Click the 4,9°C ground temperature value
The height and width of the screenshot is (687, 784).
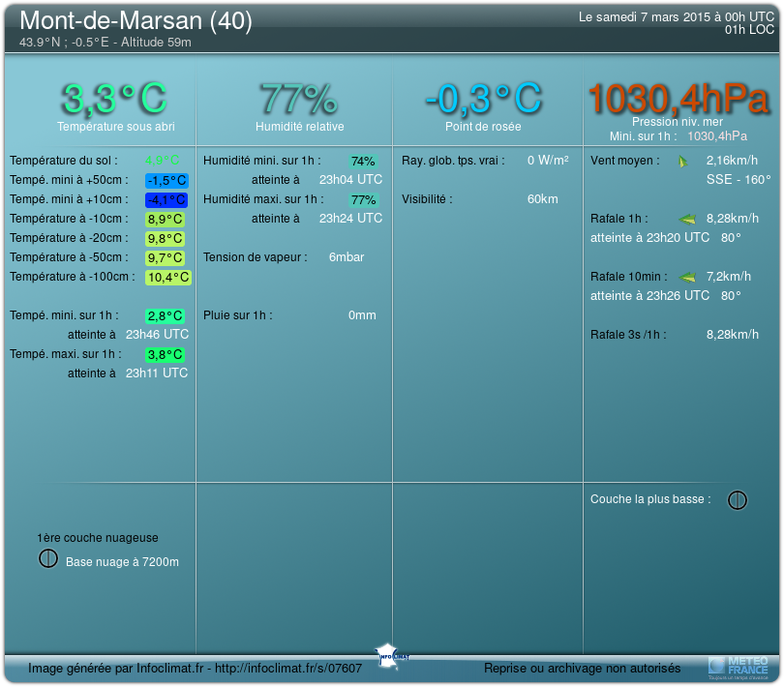tap(162, 161)
